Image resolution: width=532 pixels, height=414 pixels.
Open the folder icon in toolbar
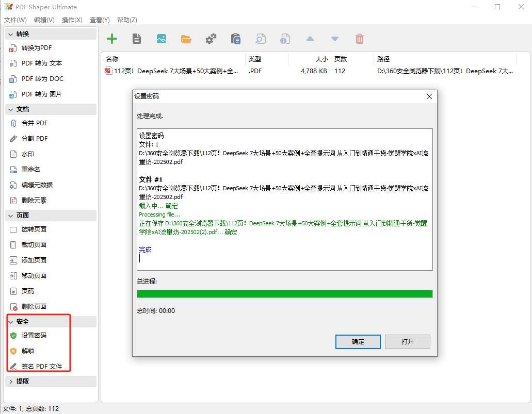(x=186, y=39)
